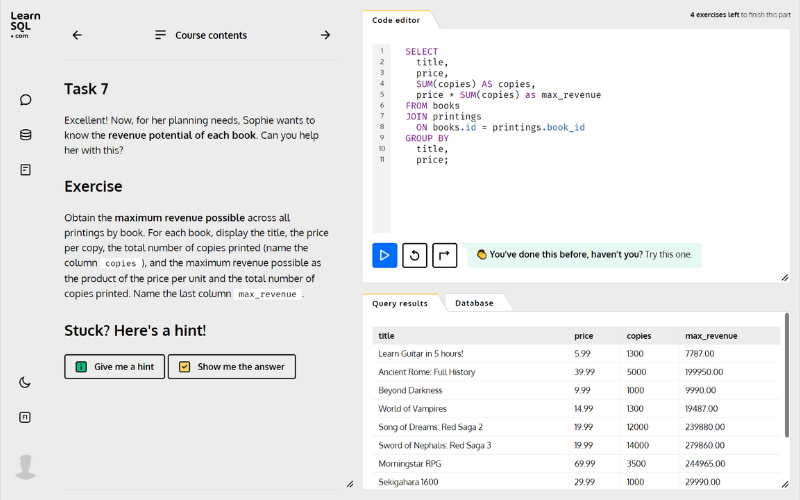Screen dimensions: 800x500
Task: Select the 'Sekigahara 1600' cell
Action: (408, 482)
